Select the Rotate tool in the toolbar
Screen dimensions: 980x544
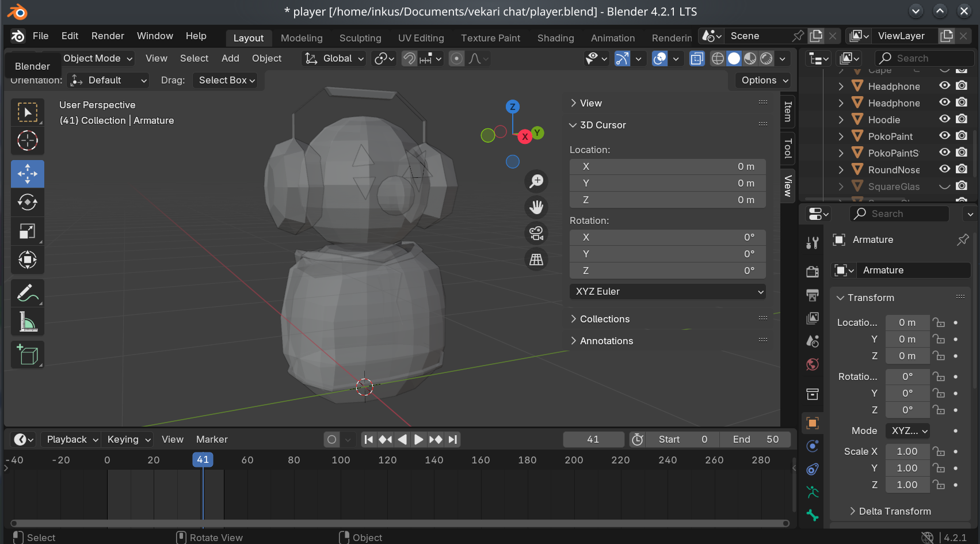(27, 202)
